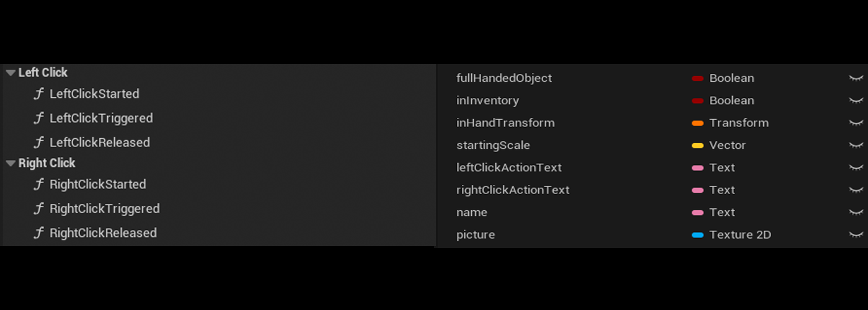Click function icon beside LeftClickTriggered
Image resolution: width=868 pixels, height=310 pixels.
tap(39, 118)
